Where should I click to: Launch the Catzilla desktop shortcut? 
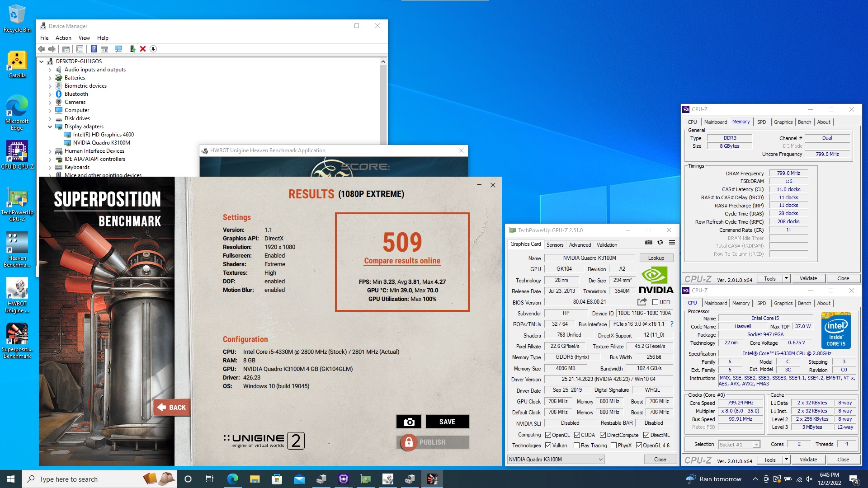click(x=17, y=64)
